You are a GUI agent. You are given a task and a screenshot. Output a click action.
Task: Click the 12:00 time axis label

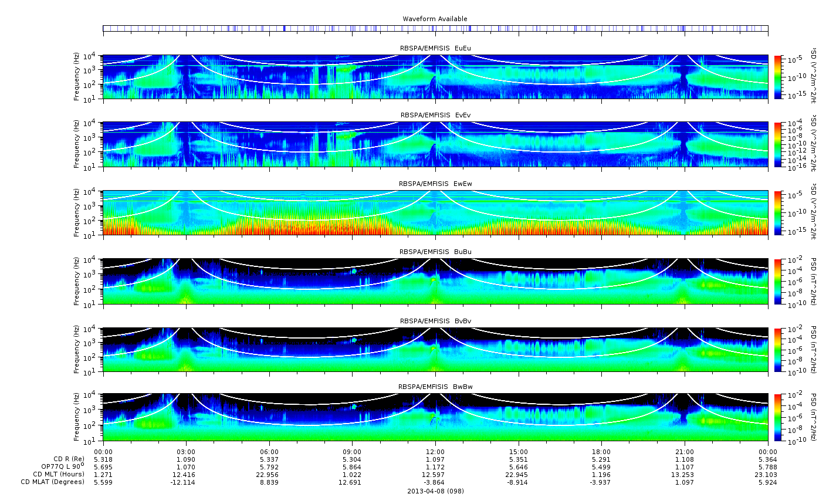(435, 452)
